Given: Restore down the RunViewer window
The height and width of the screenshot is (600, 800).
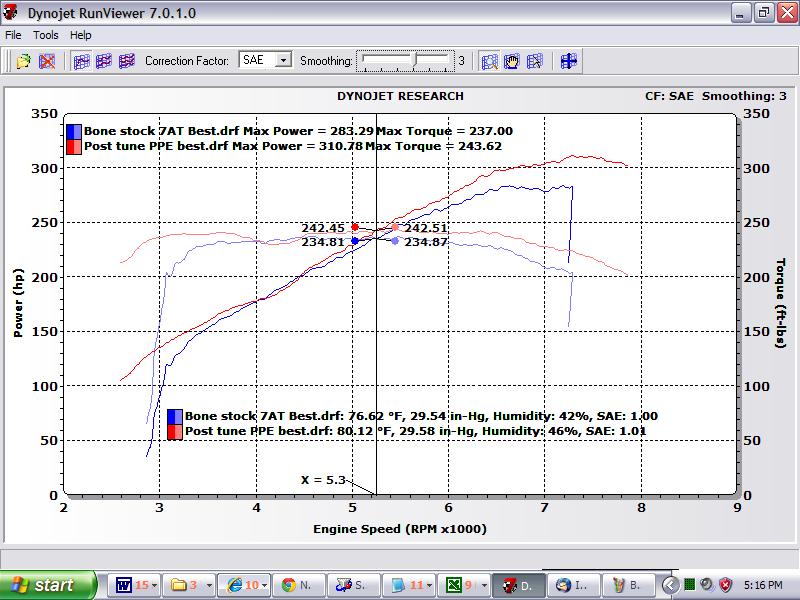Looking at the screenshot, I should coord(764,13).
